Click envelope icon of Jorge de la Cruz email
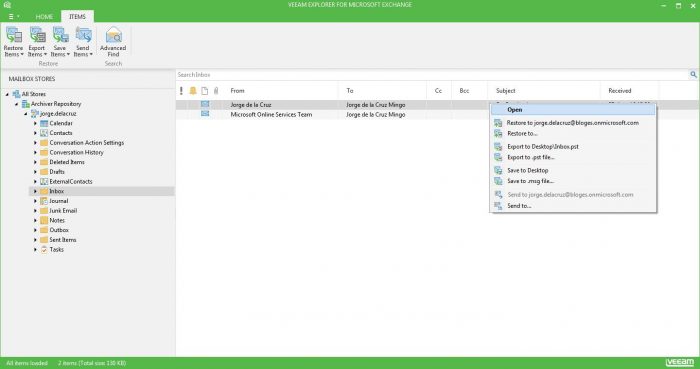The image size is (700, 369). coord(205,104)
